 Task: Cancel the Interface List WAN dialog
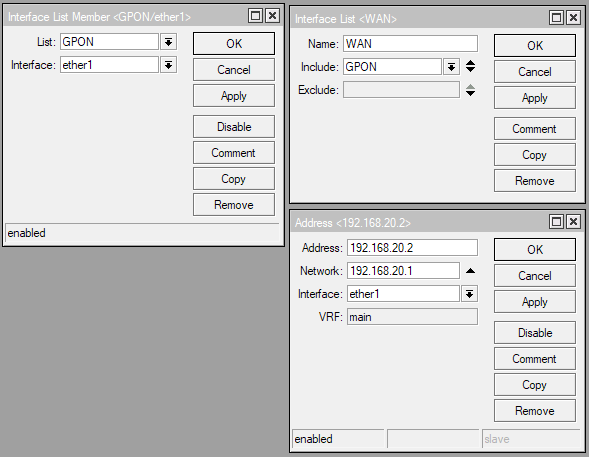pyautogui.click(x=535, y=72)
